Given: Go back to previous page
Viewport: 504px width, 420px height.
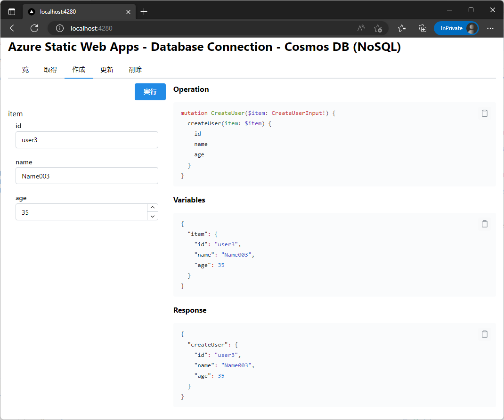Looking at the screenshot, I should pyautogui.click(x=14, y=28).
